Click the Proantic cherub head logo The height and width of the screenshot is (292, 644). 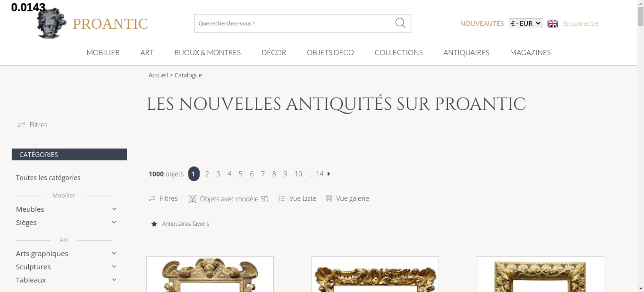pyautogui.click(x=52, y=23)
